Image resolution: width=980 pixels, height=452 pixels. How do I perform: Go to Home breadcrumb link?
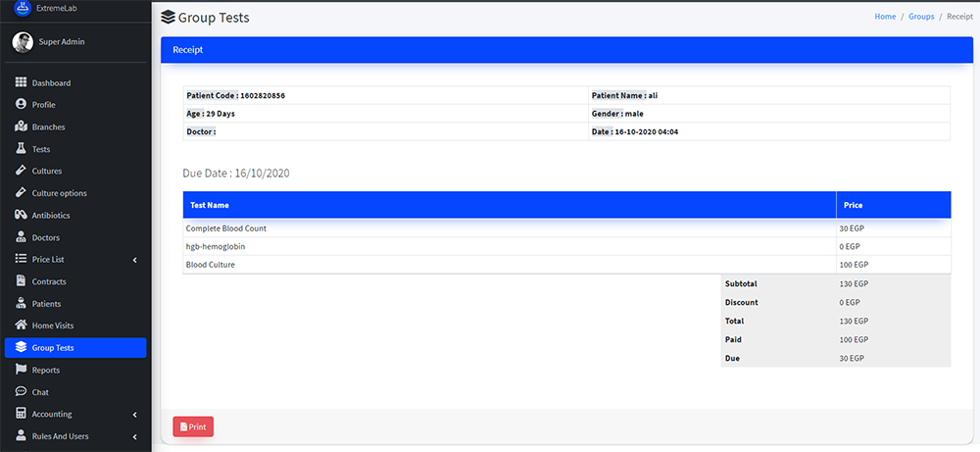tap(884, 17)
